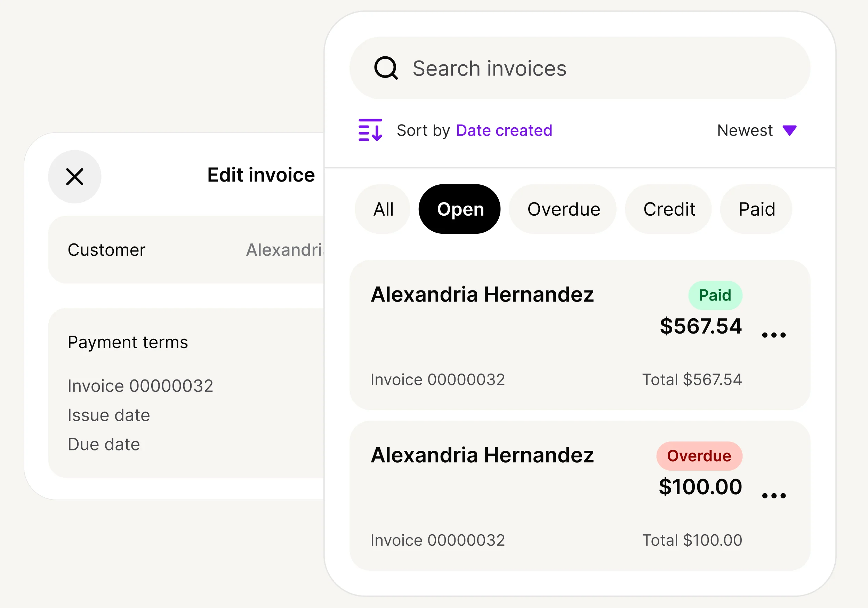The image size is (868, 608).
Task: Expand the Newest dropdown arrow
Action: point(789,130)
